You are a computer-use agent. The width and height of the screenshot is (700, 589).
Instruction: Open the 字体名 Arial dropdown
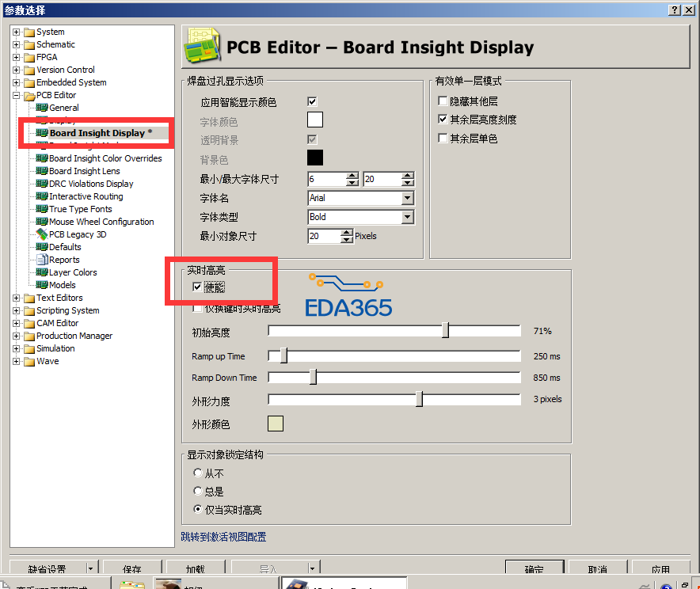click(x=407, y=198)
